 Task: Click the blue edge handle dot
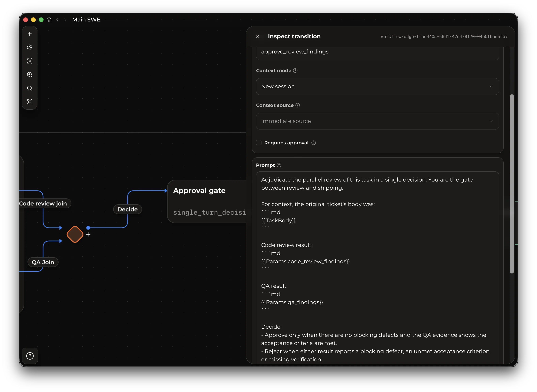[x=88, y=228]
